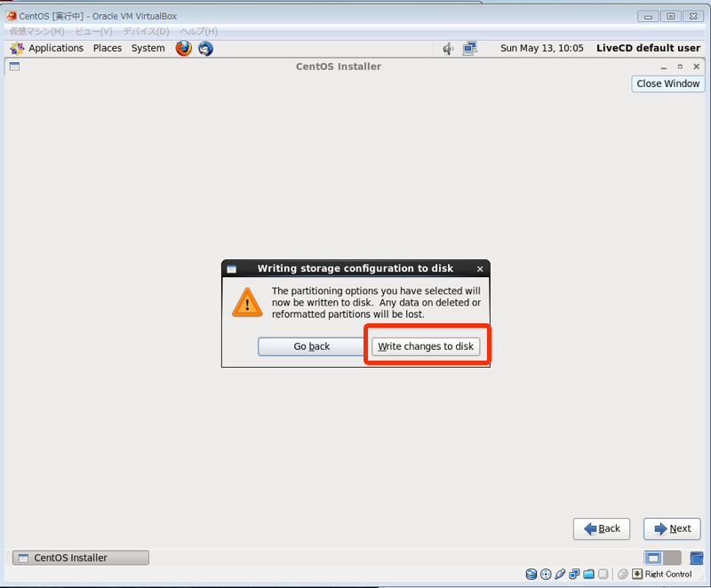The image size is (711, 588).
Task: Click the dialog title 'Writing storage configuration to disk'
Action: click(355, 268)
